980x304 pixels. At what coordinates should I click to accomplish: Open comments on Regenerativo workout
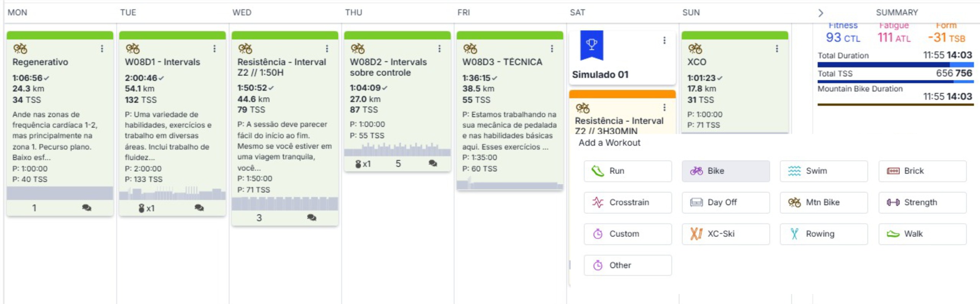click(87, 208)
